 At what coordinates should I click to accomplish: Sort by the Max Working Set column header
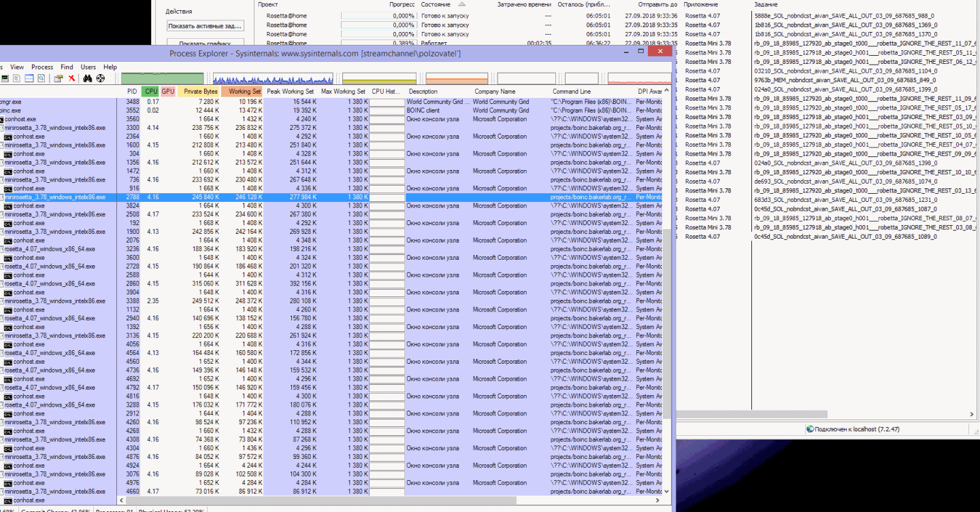[x=343, y=91]
